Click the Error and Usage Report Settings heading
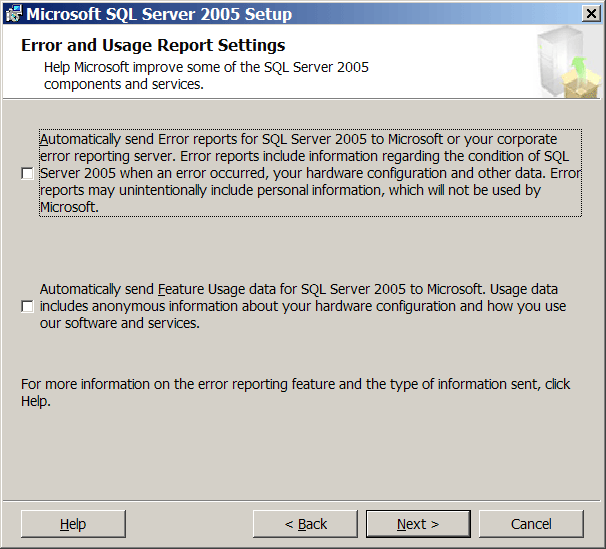This screenshot has width=606, height=549. point(153,45)
